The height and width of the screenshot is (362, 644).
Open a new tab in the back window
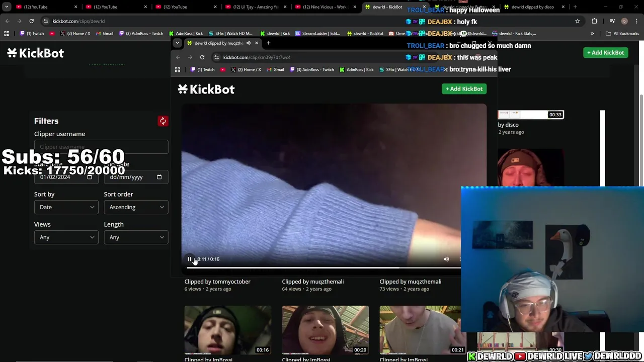575,7
